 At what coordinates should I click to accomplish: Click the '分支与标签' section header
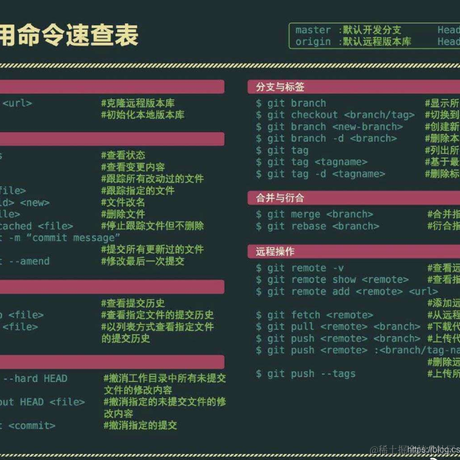[x=354, y=87]
